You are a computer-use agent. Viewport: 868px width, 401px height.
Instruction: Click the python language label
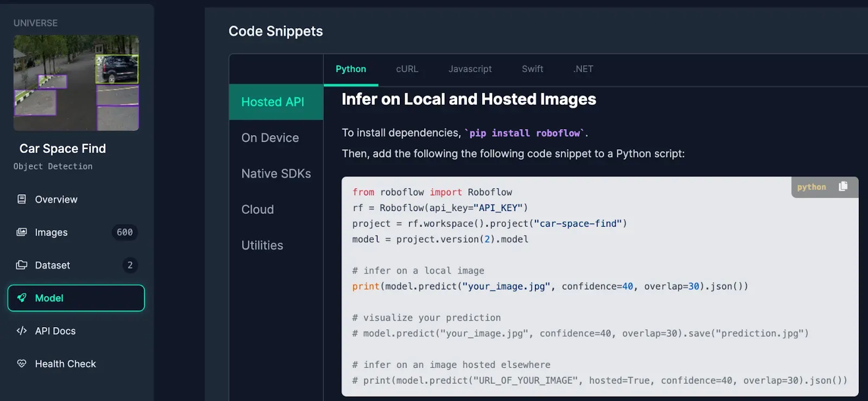[812, 187]
